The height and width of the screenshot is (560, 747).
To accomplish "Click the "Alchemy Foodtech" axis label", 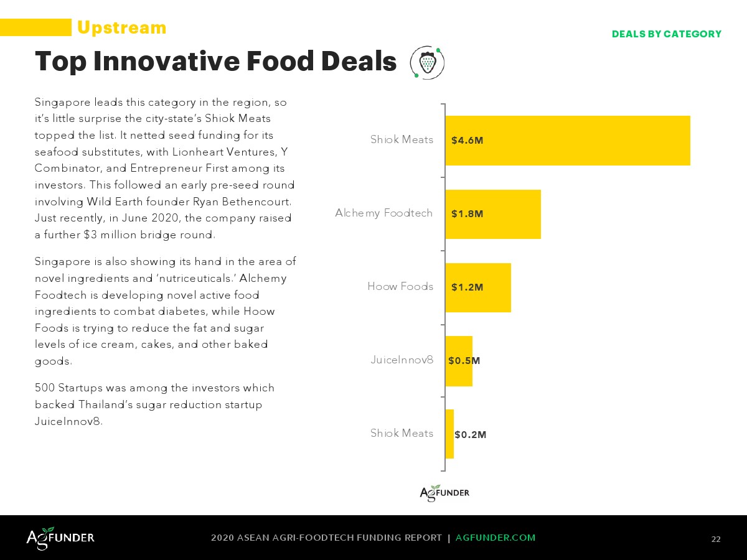I will tap(383, 213).
